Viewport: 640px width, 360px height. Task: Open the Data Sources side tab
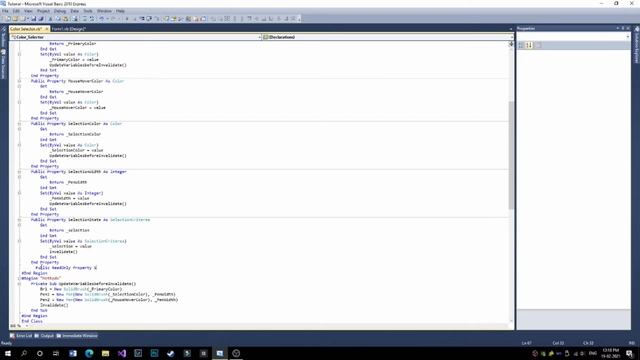[3, 64]
